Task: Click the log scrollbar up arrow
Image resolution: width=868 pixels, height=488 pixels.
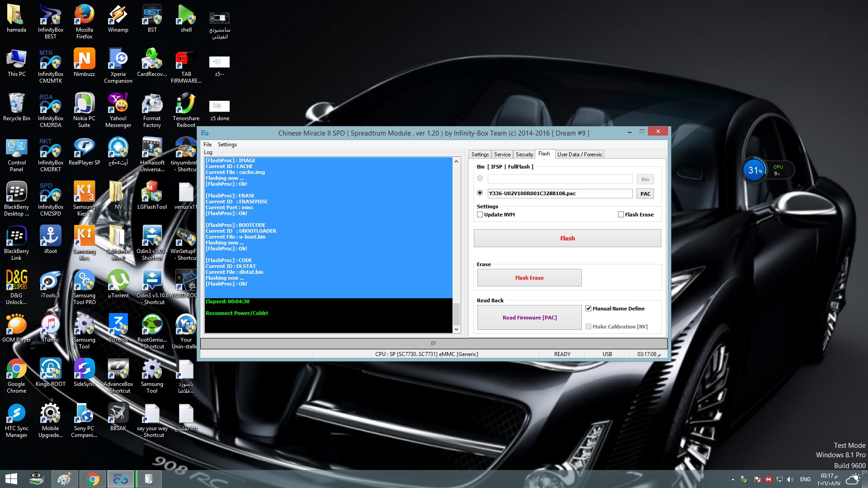Action: (456, 161)
